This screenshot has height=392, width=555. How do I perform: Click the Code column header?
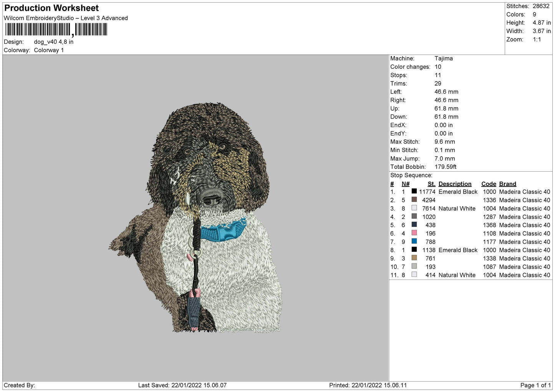click(489, 184)
